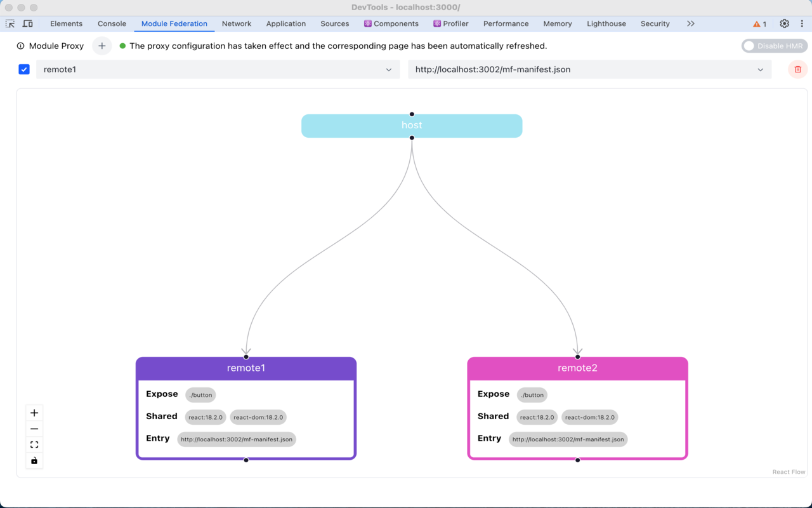
Task: Click the add proxy plus button
Action: (x=101, y=46)
